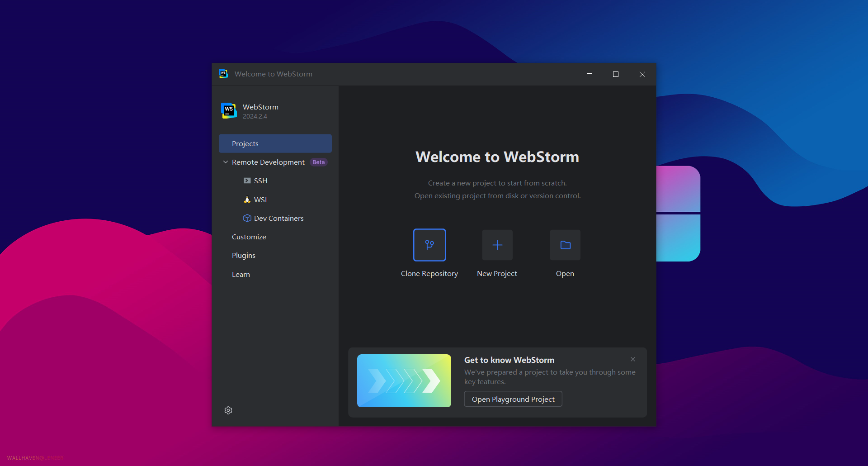Click the Clone Repository label
This screenshot has width=868, height=466.
429,274
